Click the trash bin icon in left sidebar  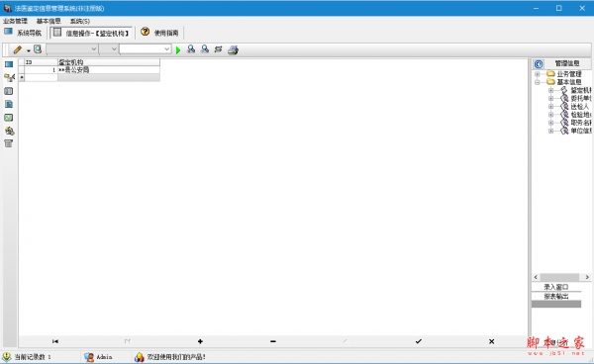pyautogui.click(x=8, y=143)
